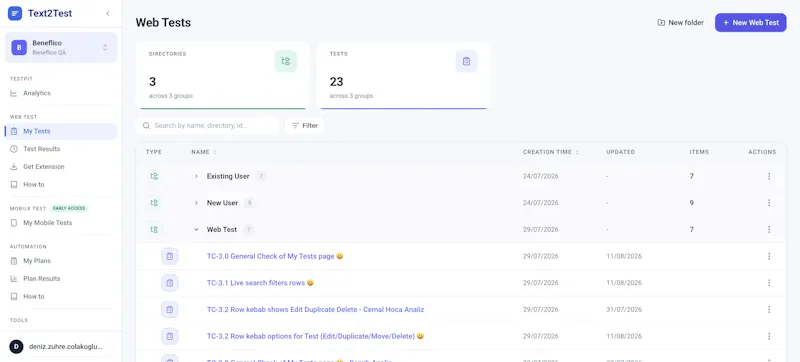Collapse the Web Test folder
The width and height of the screenshot is (800, 362).
196,229
